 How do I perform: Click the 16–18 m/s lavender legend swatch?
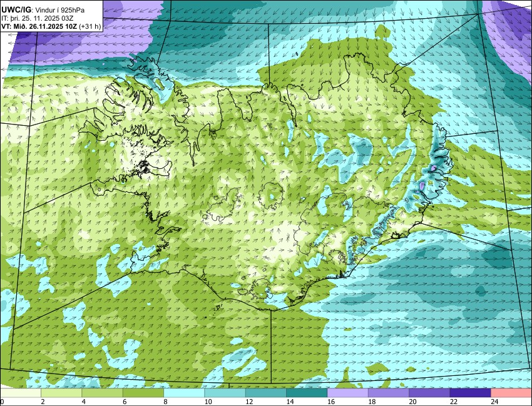[x=348, y=393]
